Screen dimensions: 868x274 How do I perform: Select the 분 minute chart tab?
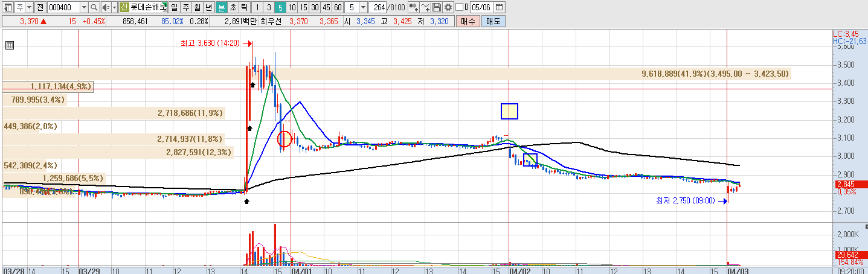point(221,7)
